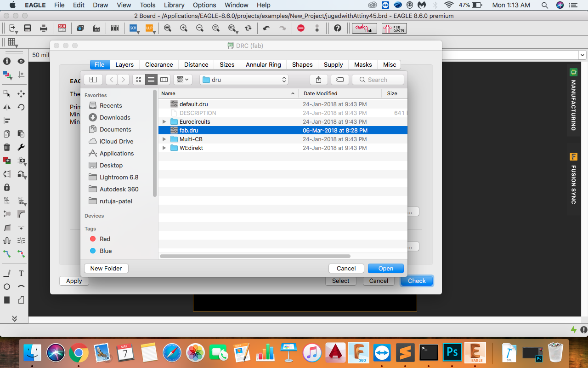Screen dimensions: 588x368
Task: Open the FUSION SYNC side panel
Action: click(573, 178)
